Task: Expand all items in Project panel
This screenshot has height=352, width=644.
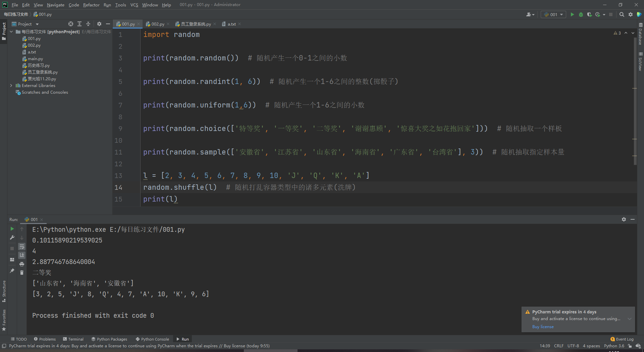Action: [79, 24]
